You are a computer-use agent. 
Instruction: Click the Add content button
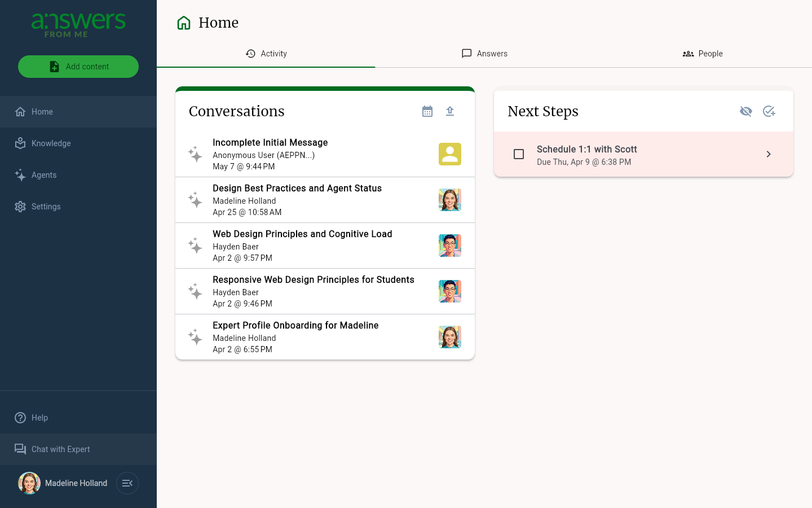(x=78, y=67)
